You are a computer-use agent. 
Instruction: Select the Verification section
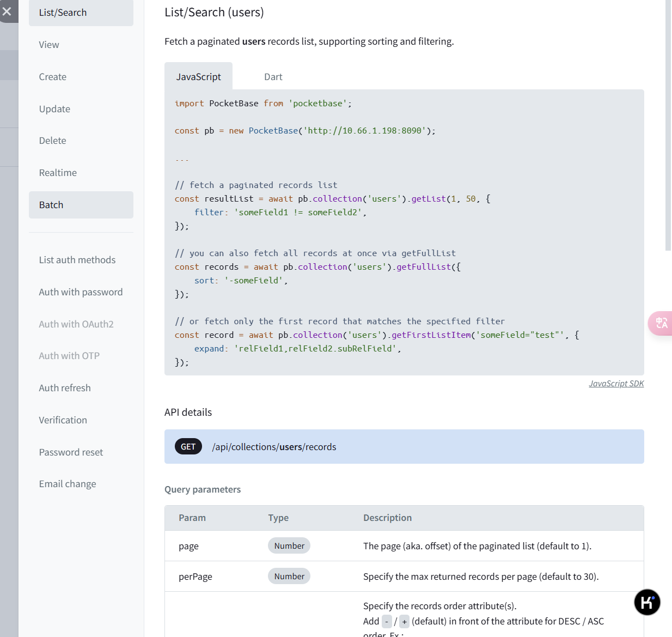tap(63, 420)
